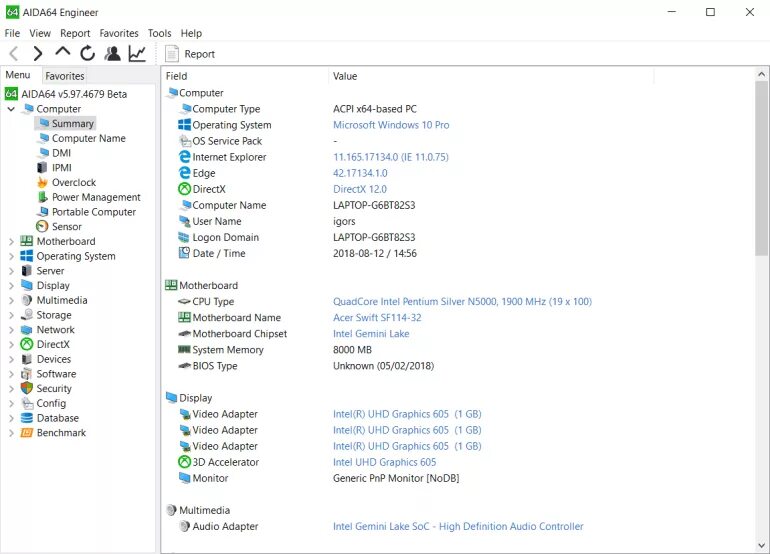Click the Config icon in the tree
The width and height of the screenshot is (770, 554).
pyautogui.click(x=27, y=403)
